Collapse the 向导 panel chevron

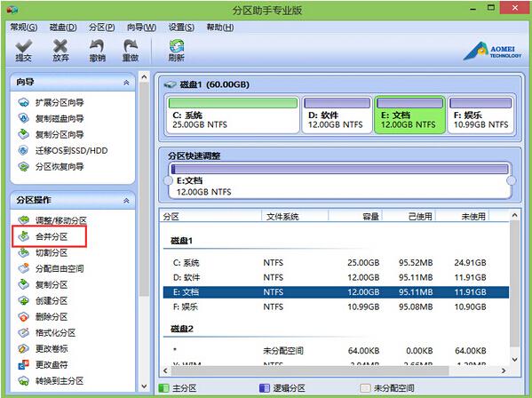[x=126, y=83]
